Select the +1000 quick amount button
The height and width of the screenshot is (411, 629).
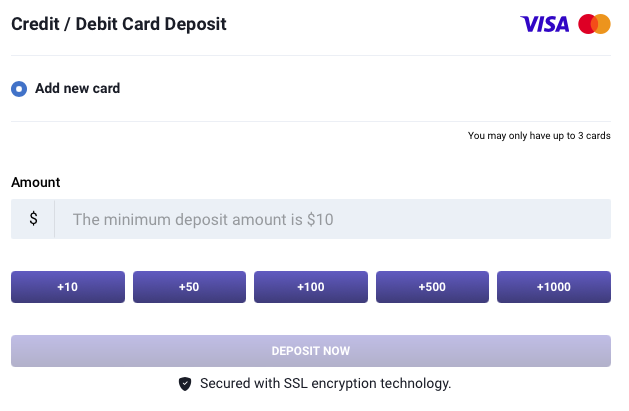(553, 287)
